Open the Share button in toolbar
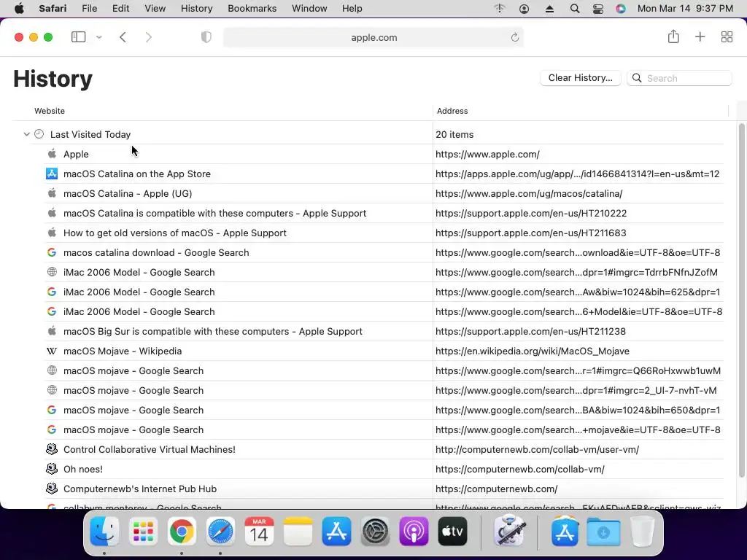The width and height of the screenshot is (747, 560). click(673, 36)
